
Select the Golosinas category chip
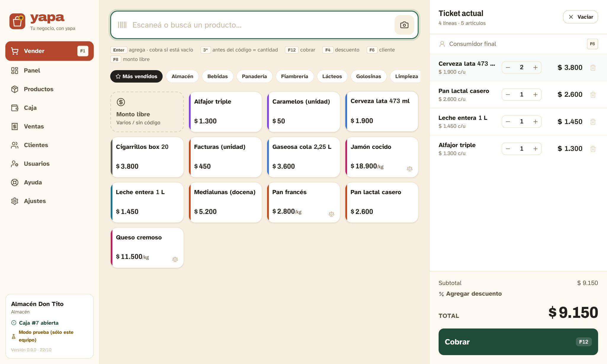pos(369,76)
